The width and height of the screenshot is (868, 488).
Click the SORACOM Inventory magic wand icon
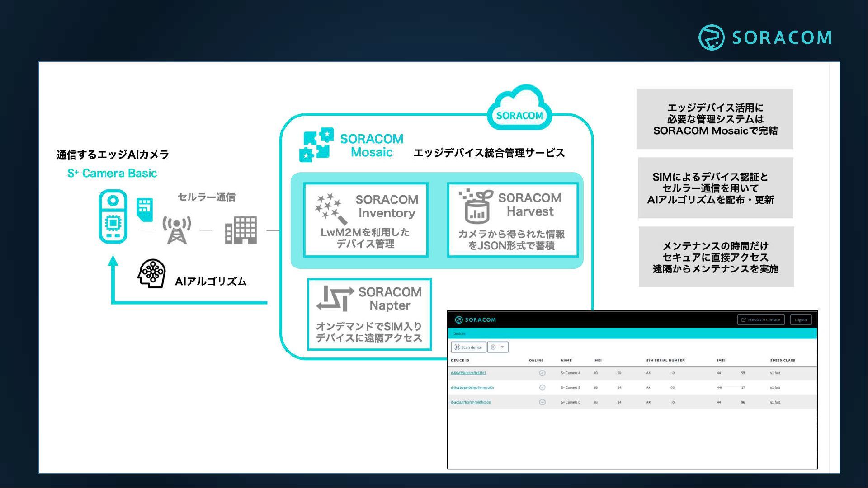(330, 208)
